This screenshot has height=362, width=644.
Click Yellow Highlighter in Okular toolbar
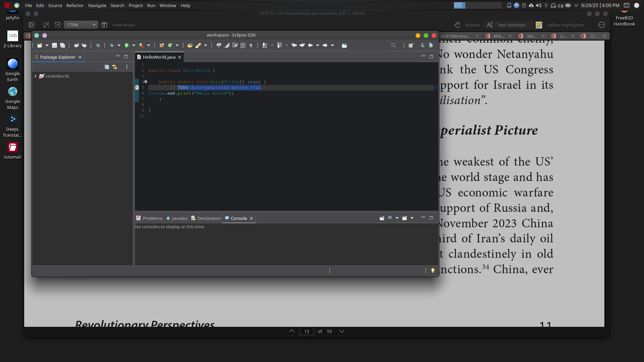click(x=560, y=25)
